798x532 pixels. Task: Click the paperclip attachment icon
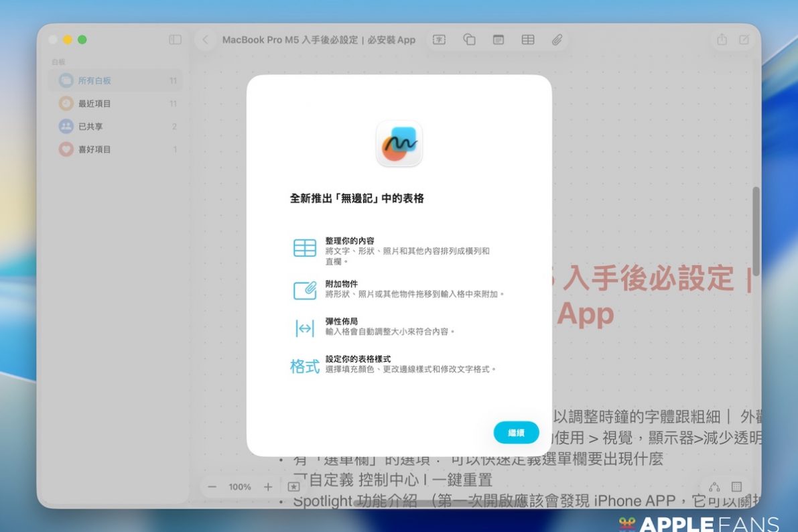(x=557, y=40)
